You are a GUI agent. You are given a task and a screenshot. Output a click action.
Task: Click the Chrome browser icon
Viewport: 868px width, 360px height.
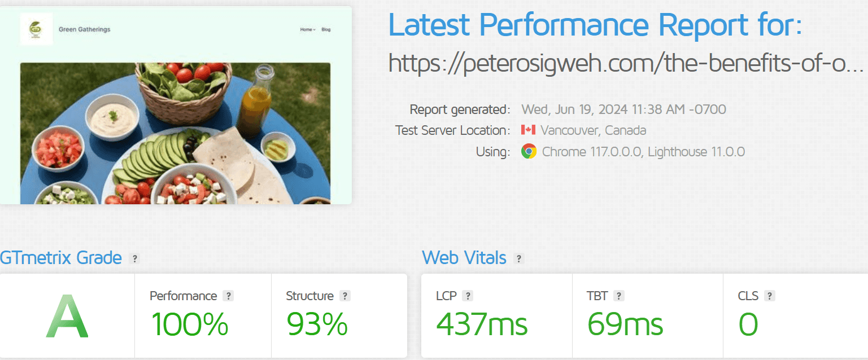click(529, 151)
